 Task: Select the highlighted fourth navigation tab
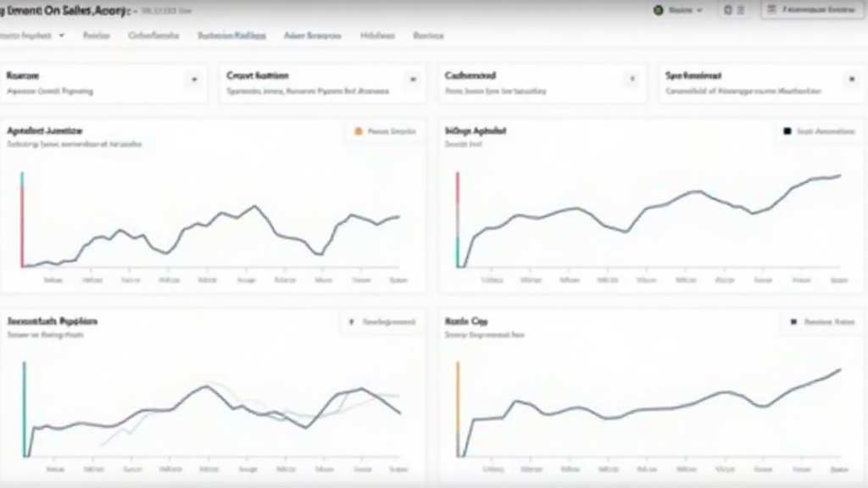(x=231, y=36)
